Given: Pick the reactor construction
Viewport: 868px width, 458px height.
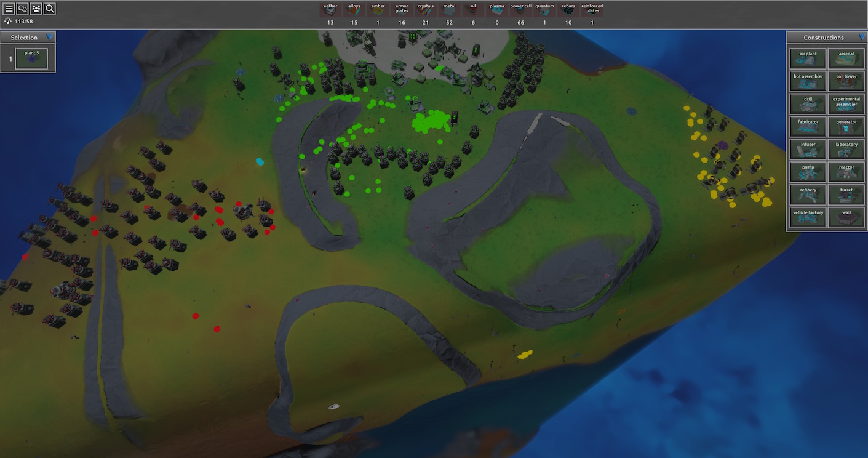Looking at the screenshot, I should point(846,172).
